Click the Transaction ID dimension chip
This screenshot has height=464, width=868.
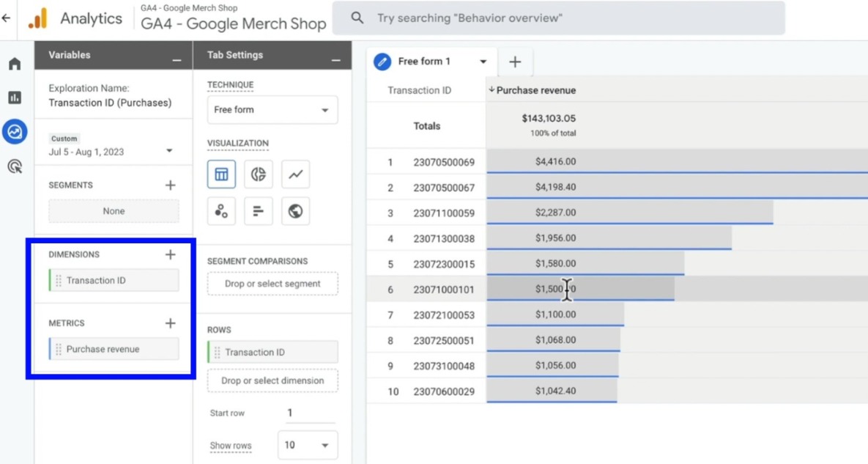coord(114,281)
